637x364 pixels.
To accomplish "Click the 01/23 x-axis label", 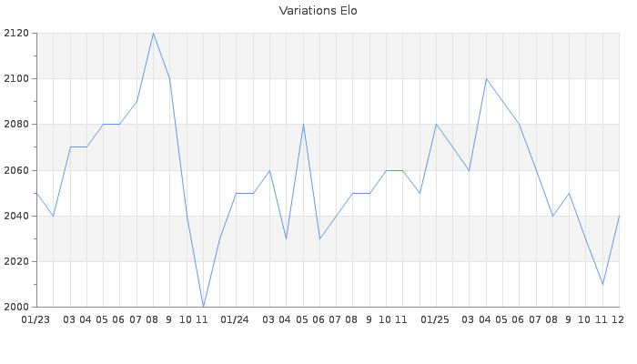I will point(35,319).
